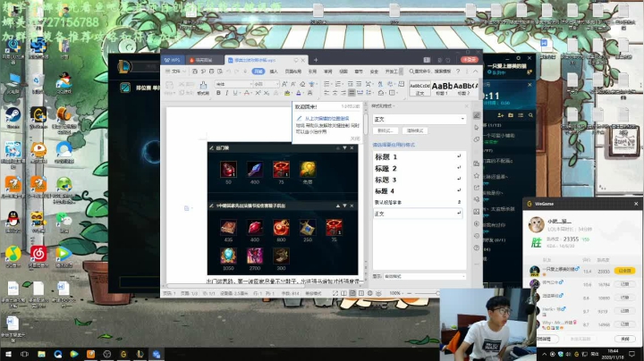This screenshot has width=644, height=361.
Task: Open the font size dropdown
Action: (277, 84)
